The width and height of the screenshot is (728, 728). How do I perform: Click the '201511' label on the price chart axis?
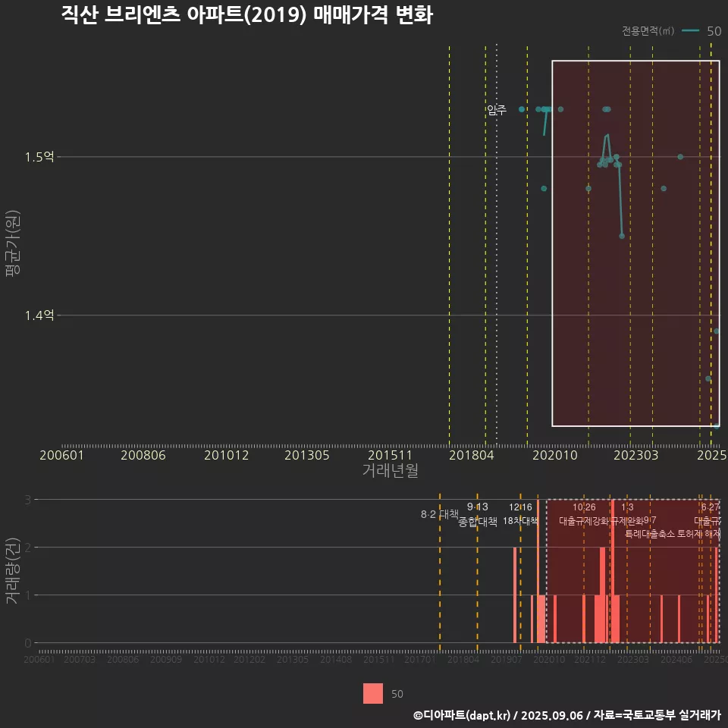click(x=390, y=455)
